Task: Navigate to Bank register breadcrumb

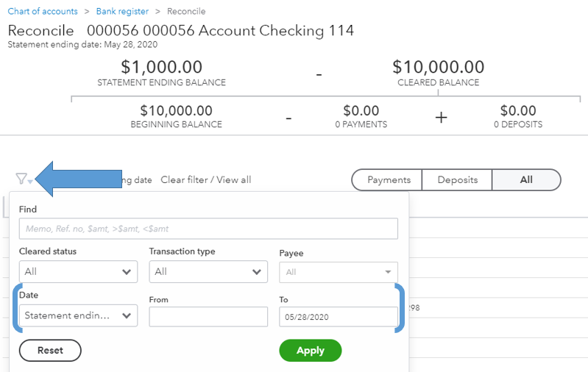Action: [122, 12]
